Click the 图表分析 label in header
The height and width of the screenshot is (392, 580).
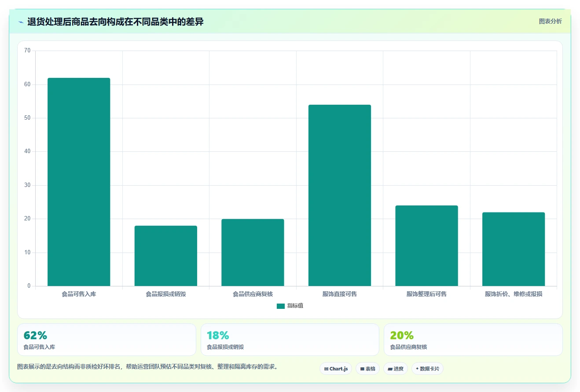550,21
